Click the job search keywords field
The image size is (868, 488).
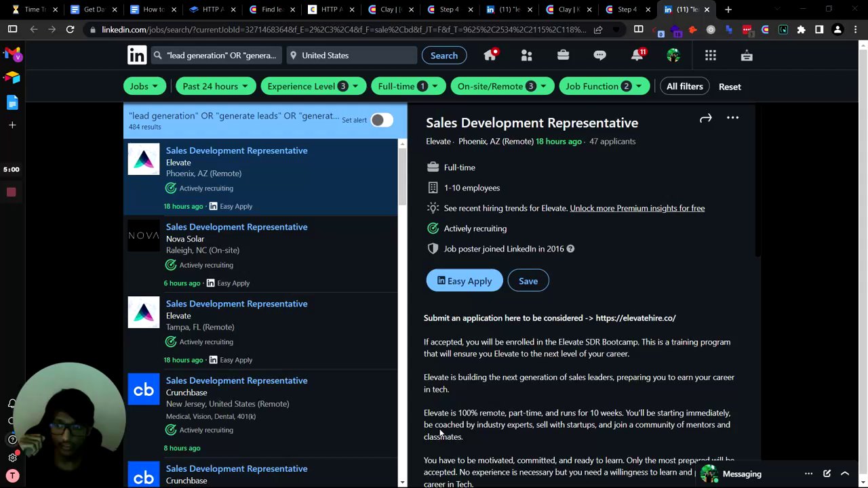click(215, 56)
